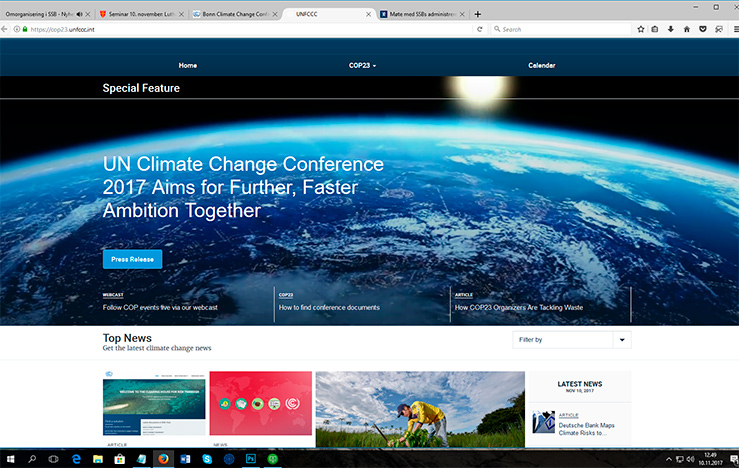The height and width of the screenshot is (468, 739).
Task: Open How to find conference documents link
Action: click(x=329, y=307)
